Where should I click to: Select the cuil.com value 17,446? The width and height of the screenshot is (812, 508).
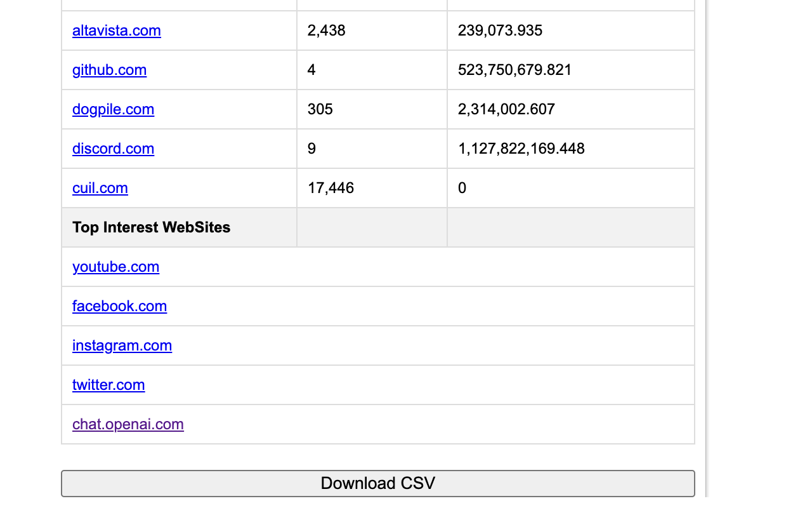pos(331,188)
